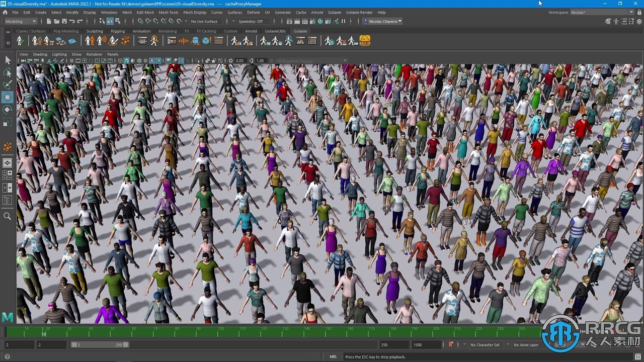Open the Mesh Display menu
The height and width of the screenshot is (362, 644).
[195, 12]
